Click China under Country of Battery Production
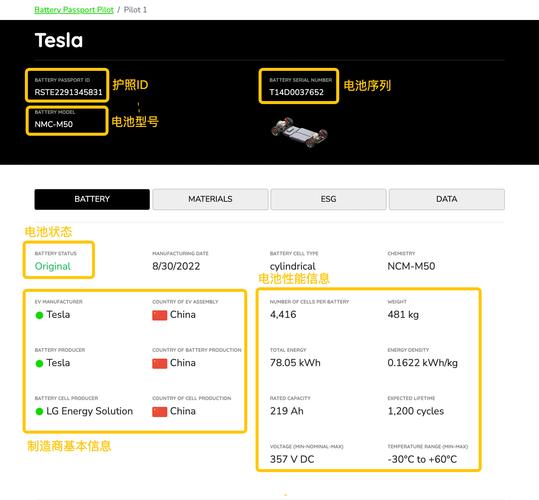Image resolution: width=539 pixels, height=500 pixels. point(183,363)
